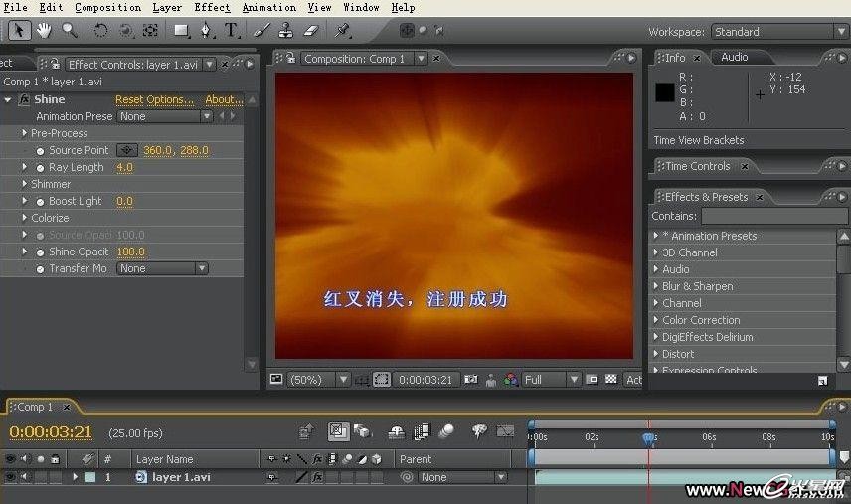
Task: Take a snapshot with the camera icon
Action: click(471, 380)
